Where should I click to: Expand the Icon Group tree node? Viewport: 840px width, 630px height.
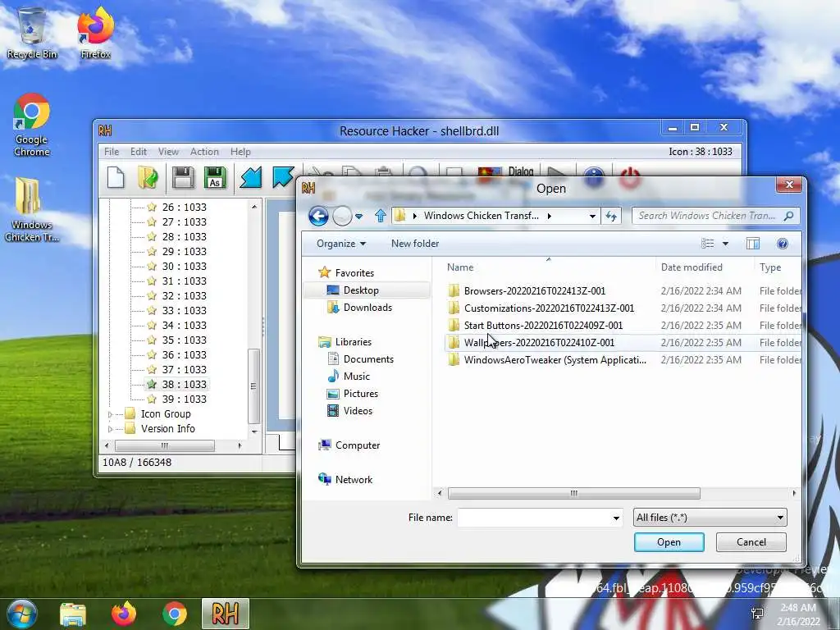[x=111, y=414]
